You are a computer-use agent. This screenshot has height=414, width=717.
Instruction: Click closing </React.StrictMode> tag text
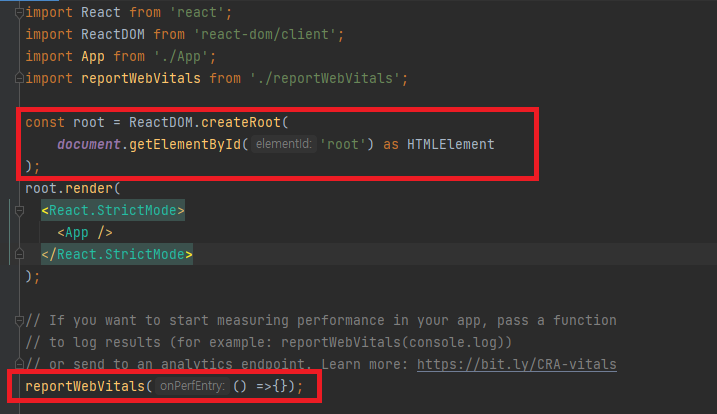(x=117, y=254)
